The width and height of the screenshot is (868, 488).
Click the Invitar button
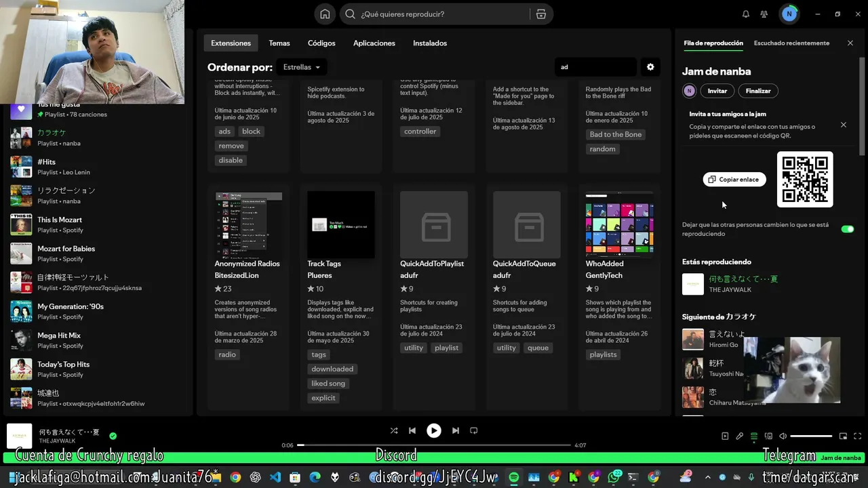tap(717, 91)
